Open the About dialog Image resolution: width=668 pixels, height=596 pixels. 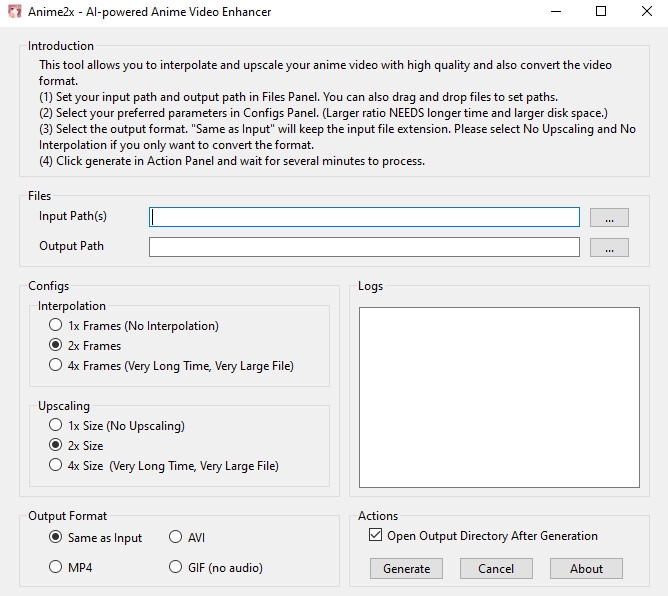(586, 568)
